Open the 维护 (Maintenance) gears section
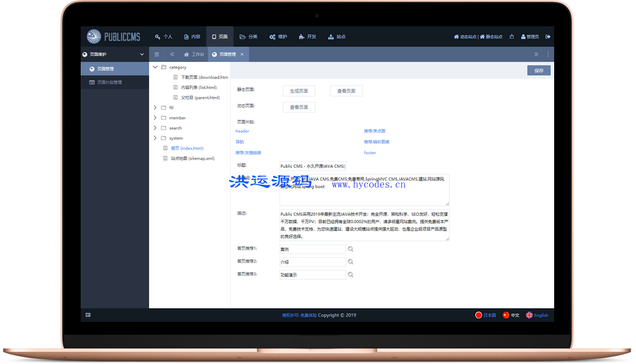The image size is (636, 364). pyautogui.click(x=272, y=36)
